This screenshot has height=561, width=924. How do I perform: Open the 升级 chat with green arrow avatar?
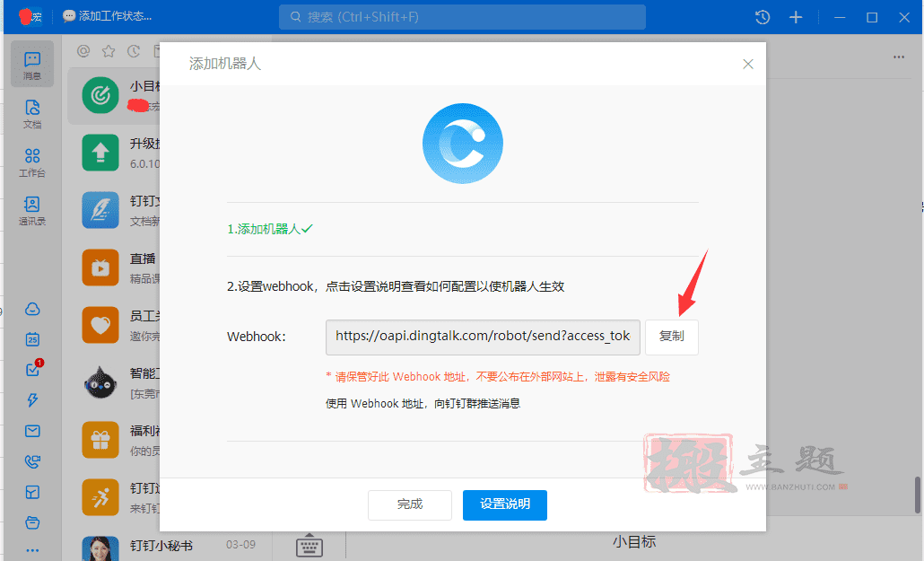113,153
